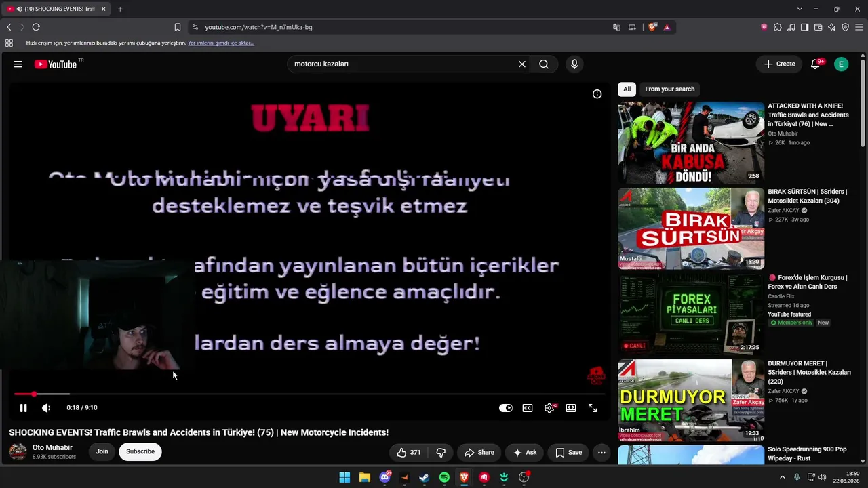This screenshot has height=488, width=868.
Task: Import bookmarks now link
Action: coord(221,43)
